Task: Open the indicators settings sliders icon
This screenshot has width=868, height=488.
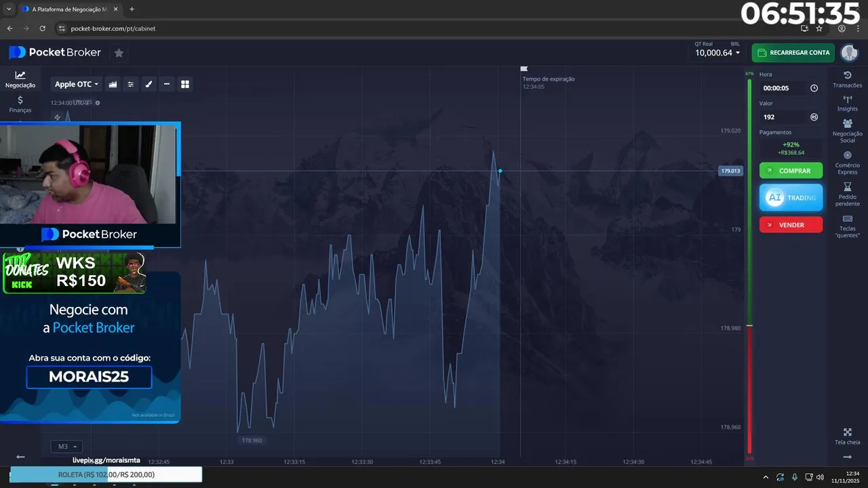Action: [x=131, y=84]
